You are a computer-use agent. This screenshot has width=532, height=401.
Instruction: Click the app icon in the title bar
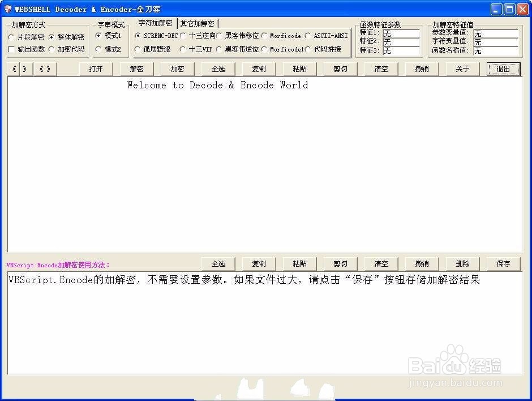[x=7, y=9]
